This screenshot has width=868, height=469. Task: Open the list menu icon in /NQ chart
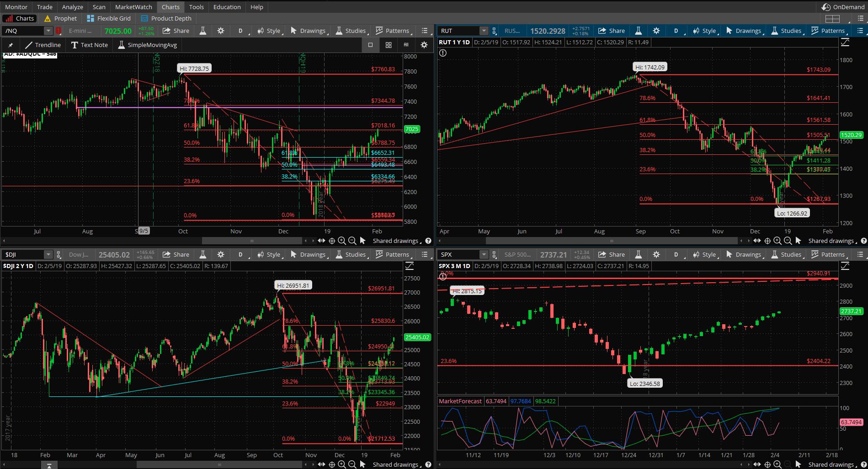(425, 31)
